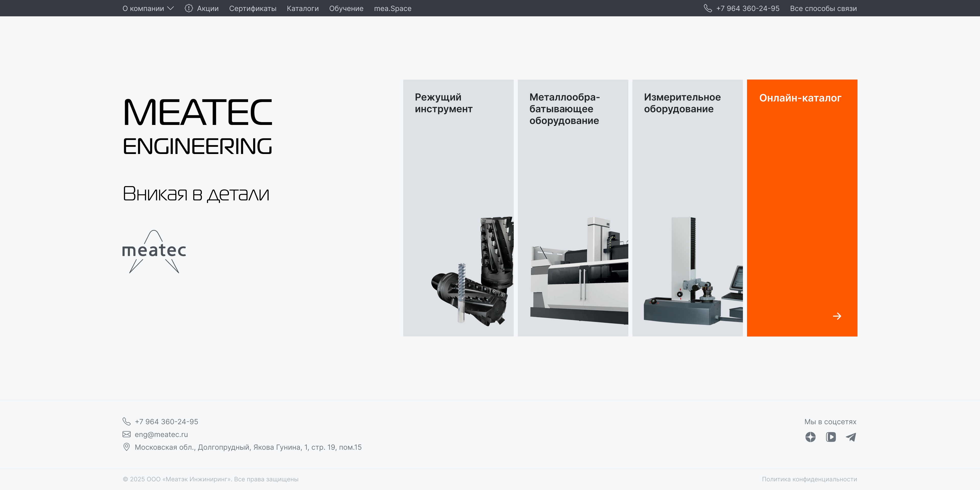
Task: Click the envelope icon beside eng@meatec.ru
Action: pyautogui.click(x=127, y=434)
